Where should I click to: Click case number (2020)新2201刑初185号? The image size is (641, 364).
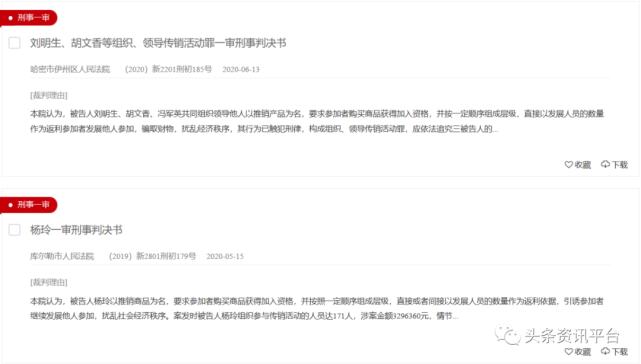click(x=168, y=69)
